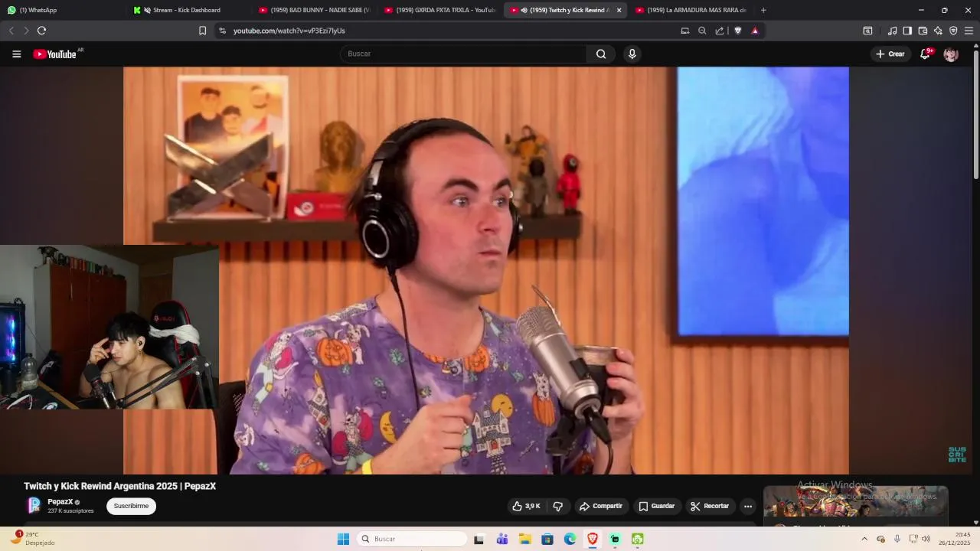The image size is (980, 551).
Task: Like the video with thumbs-up 3,9 K
Action: point(527,506)
